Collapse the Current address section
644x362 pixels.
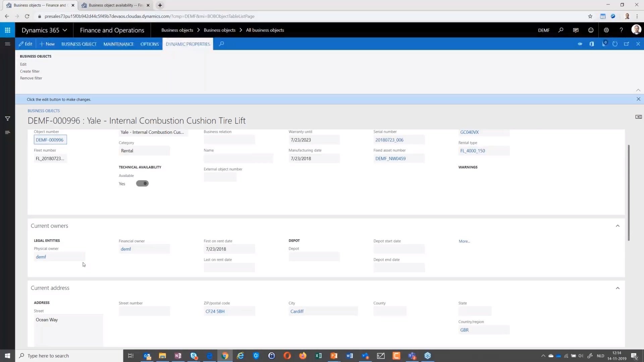pyautogui.click(x=618, y=288)
